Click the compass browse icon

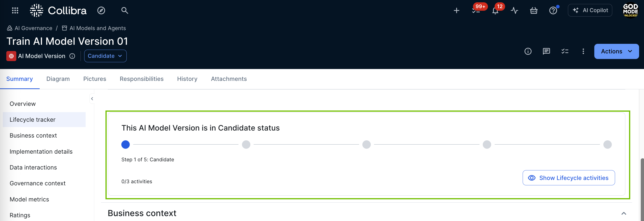(x=101, y=10)
